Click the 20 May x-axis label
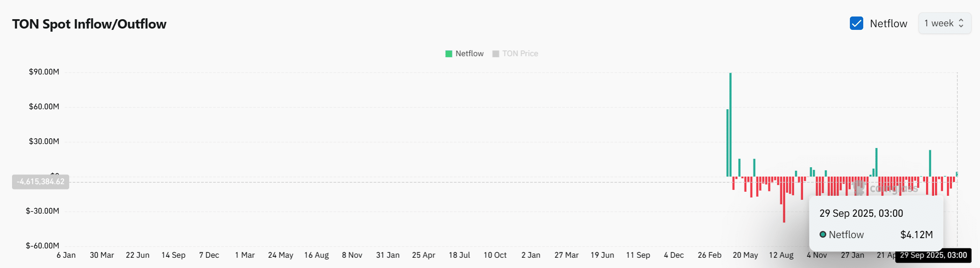The image size is (980, 268). 745,255
